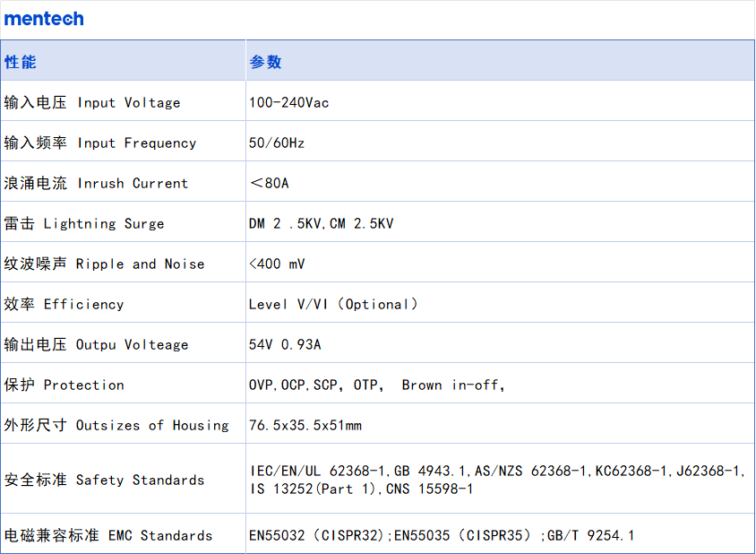Click the Lightning Surge row label
This screenshot has width=756, height=554.
84,224
